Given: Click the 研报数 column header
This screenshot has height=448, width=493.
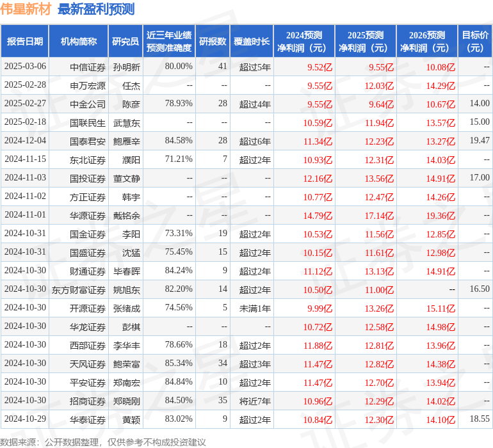Looking at the screenshot, I should pos(213,42).
